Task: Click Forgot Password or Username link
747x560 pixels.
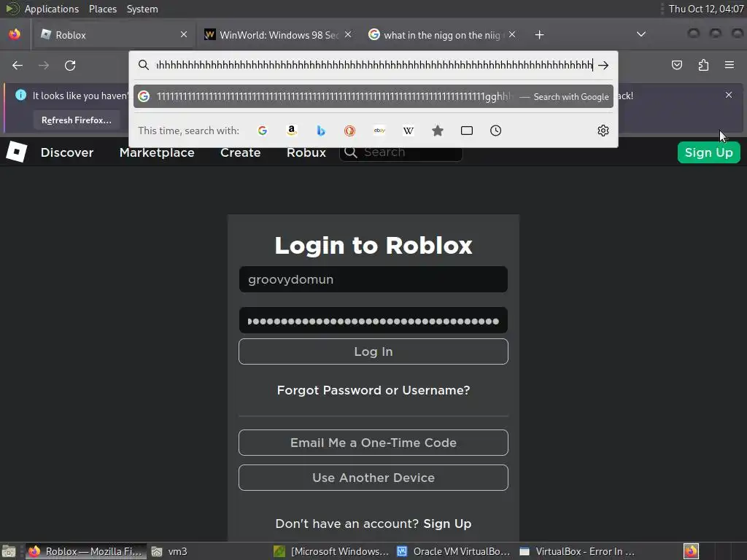Action: coord(373,390)
